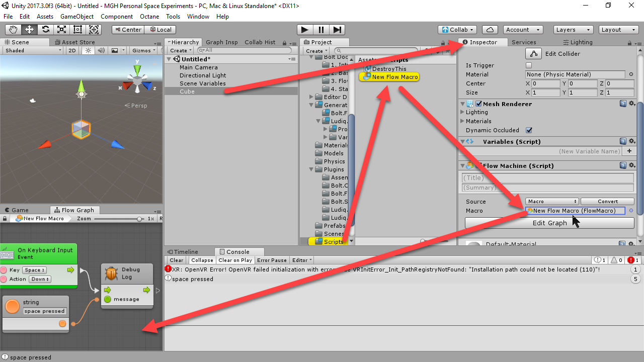
Task: Open the cloud services icon
Action: [x=490, y=30]
